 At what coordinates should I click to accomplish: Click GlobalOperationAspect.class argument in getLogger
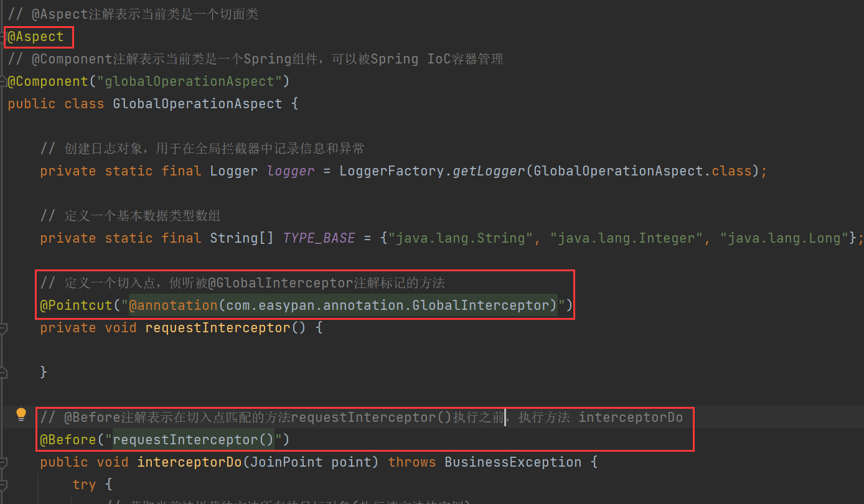click(643, 171)
